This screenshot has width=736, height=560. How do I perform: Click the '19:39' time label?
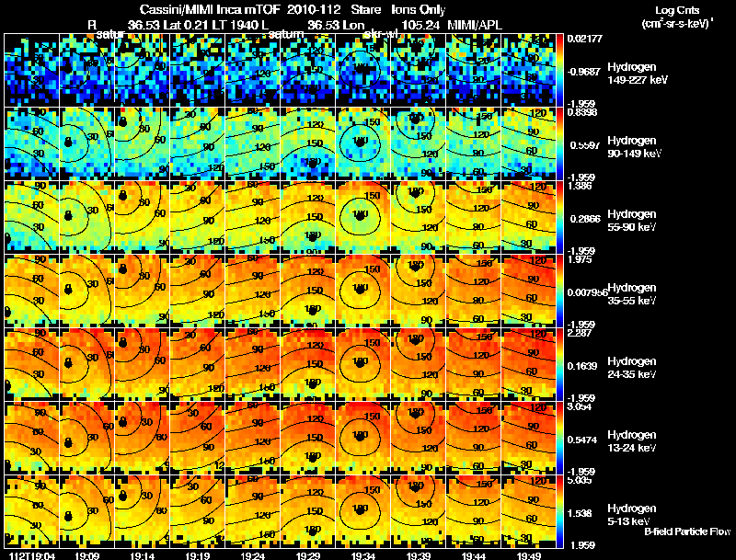tap(419, 555)
